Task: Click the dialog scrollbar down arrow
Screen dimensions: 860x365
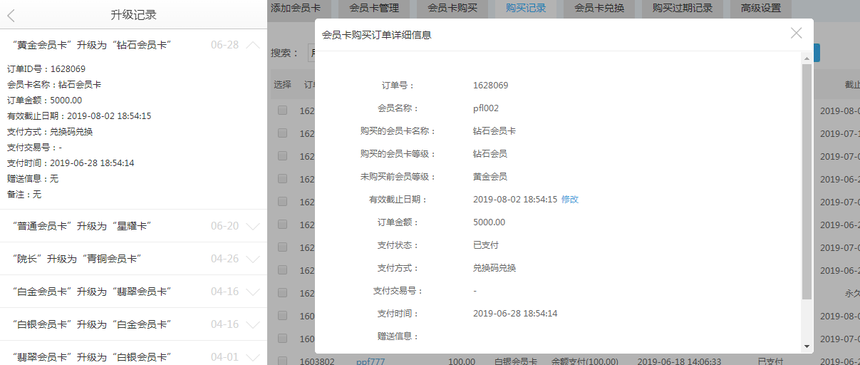Action: pos(806,346)
